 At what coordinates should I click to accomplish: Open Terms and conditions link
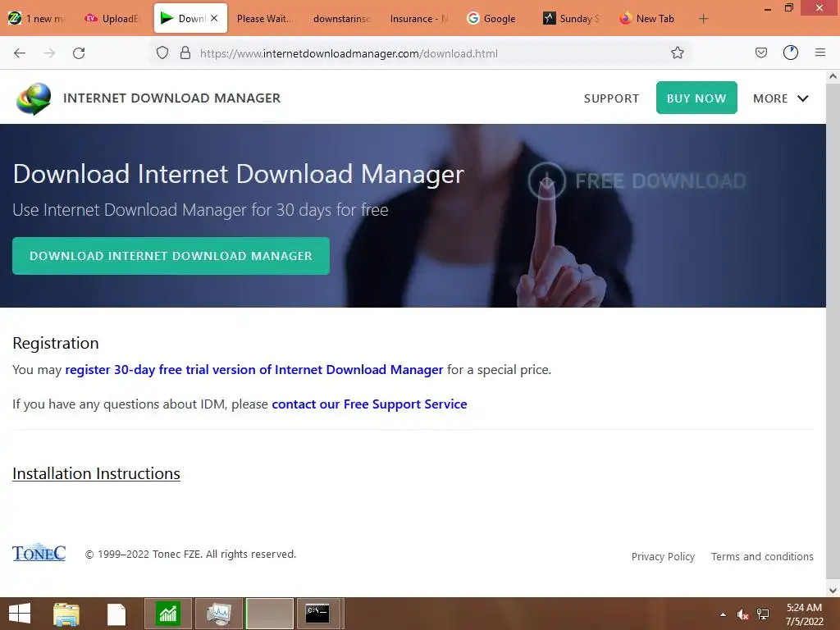tap(762, 557)
